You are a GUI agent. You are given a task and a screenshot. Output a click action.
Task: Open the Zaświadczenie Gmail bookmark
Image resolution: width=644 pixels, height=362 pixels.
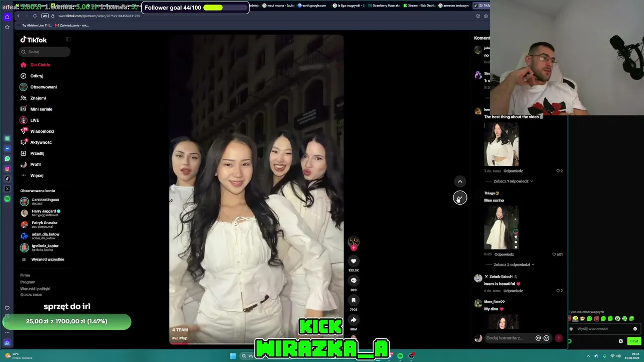72,25
